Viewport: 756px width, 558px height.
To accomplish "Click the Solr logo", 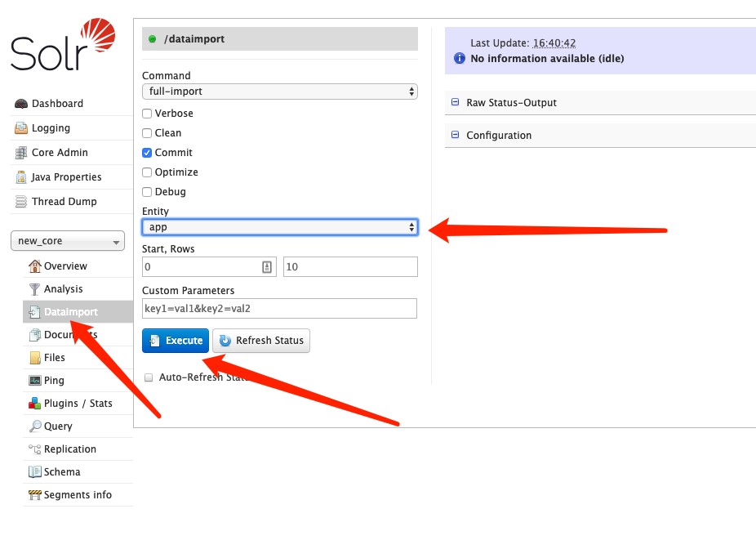I will (x=63, y=45).
